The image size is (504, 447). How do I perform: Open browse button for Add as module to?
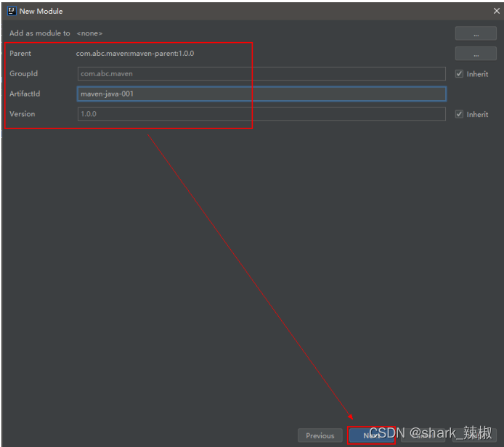click(x=475, y=33)
